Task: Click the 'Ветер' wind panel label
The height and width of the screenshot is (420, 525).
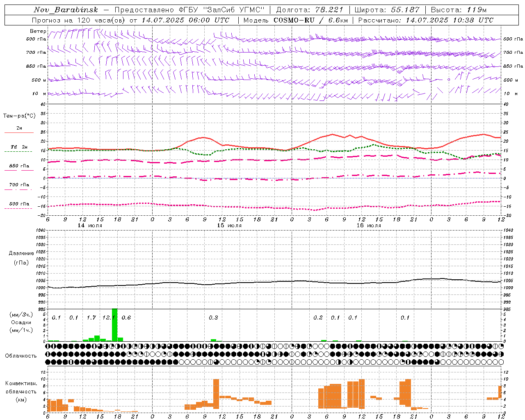Action: pos(38,31)
